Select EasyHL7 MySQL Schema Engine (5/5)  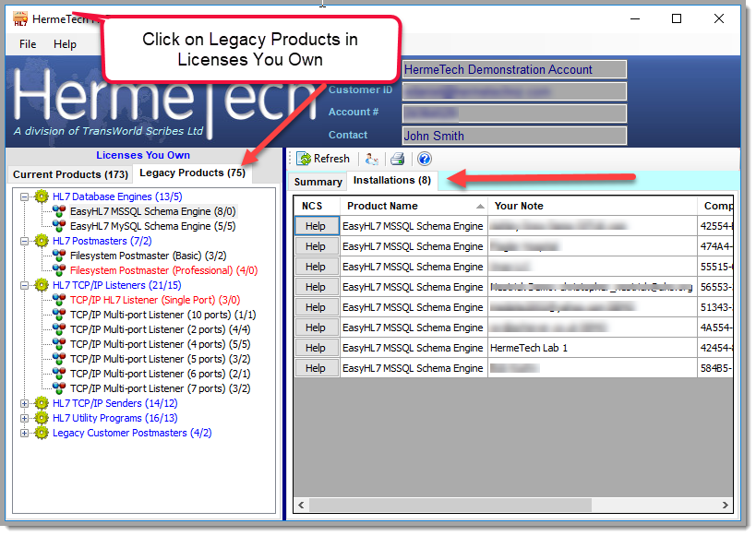tap(153, 226)
